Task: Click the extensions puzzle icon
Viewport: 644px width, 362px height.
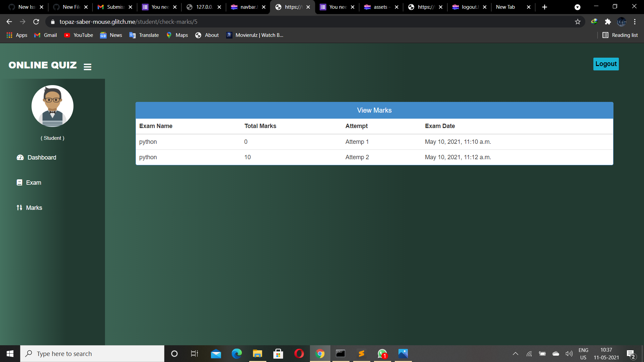Action: coord(608,21)
